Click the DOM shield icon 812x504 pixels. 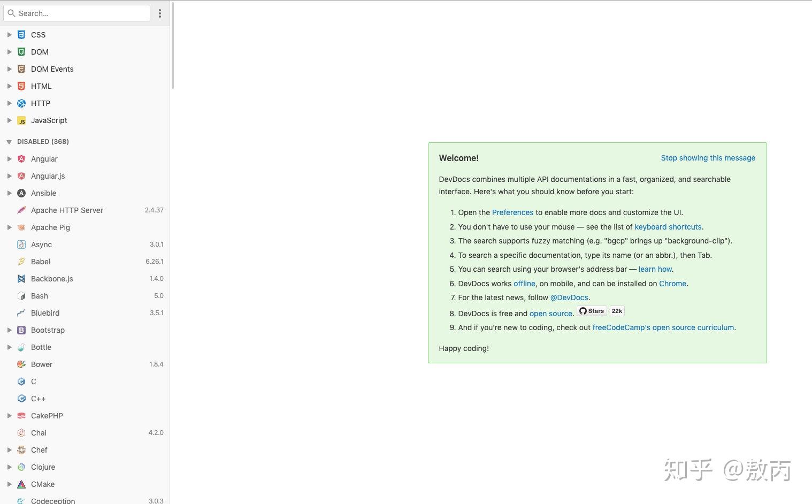pyautogui.click(x=21, y=52)
